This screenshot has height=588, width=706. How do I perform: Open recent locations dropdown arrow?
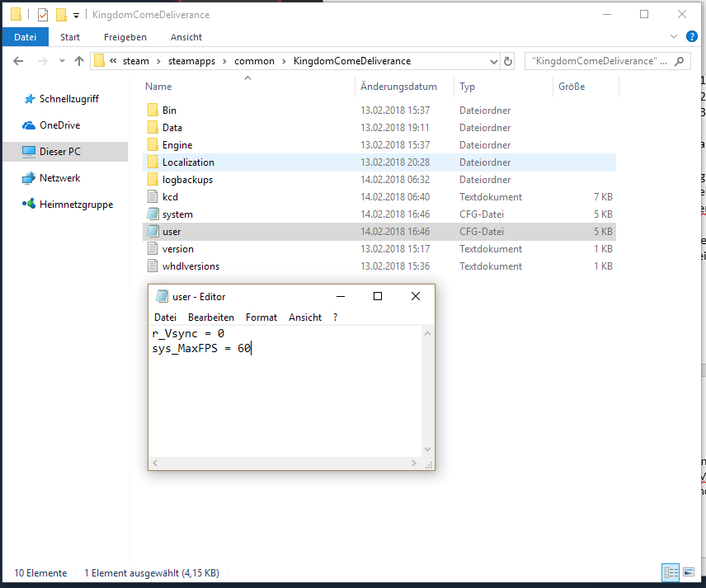62,61
